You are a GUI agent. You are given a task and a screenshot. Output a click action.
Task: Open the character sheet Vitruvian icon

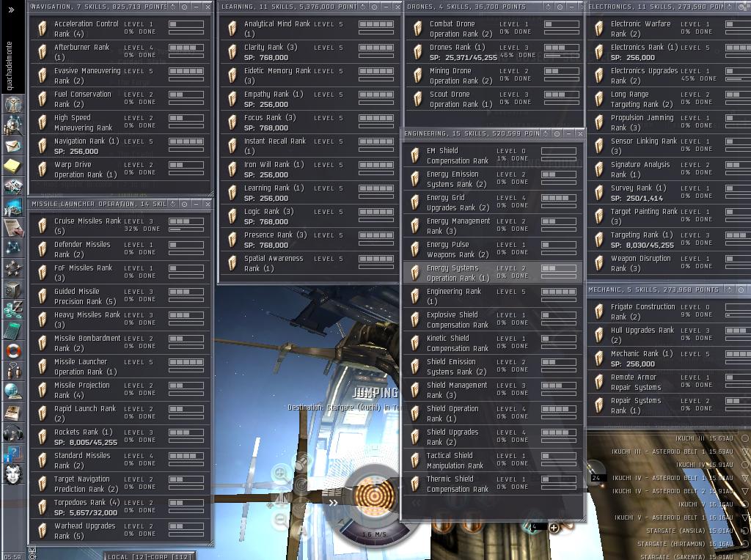coord(13,103)
